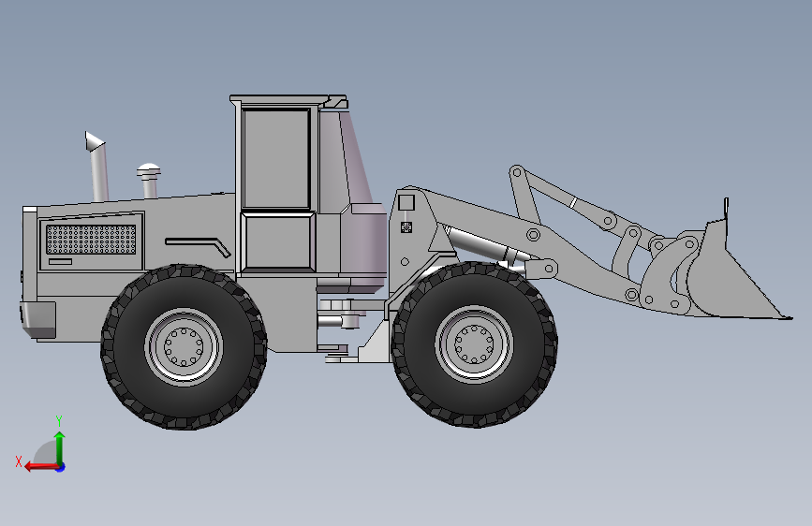Select the tall exhaust stack pipe
812x526 pixels.
97,167
